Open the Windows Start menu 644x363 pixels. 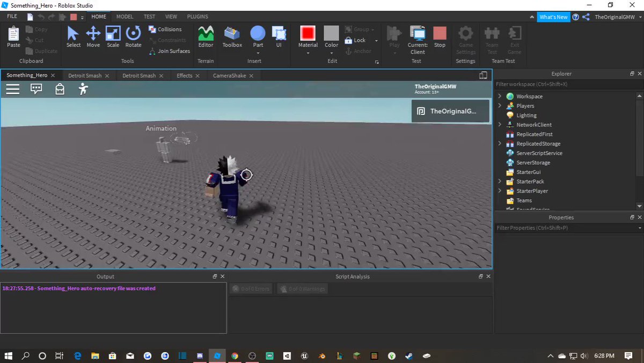[x=9, y=355]
